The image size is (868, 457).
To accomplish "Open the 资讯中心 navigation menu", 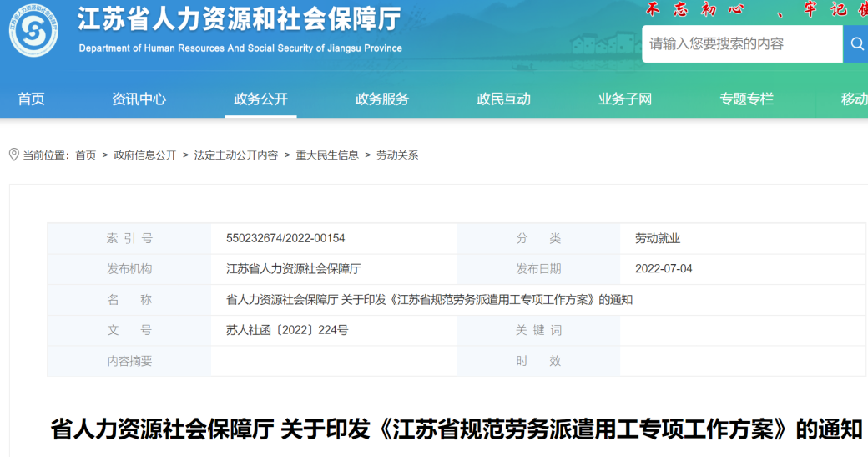I will click(139, 99).
